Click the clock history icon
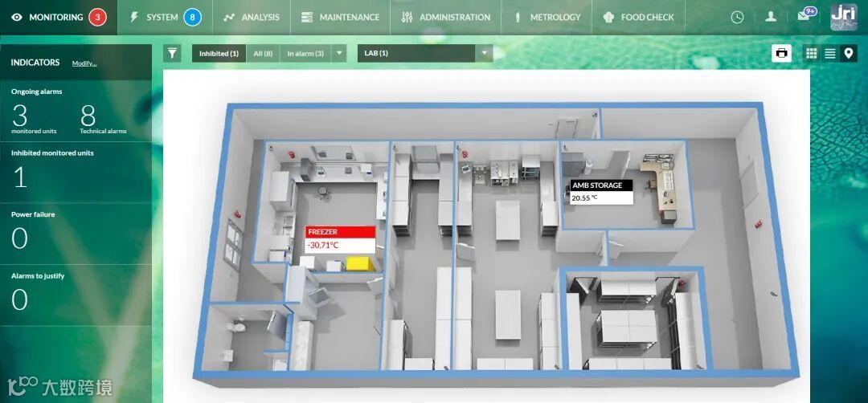 (737, 17)
